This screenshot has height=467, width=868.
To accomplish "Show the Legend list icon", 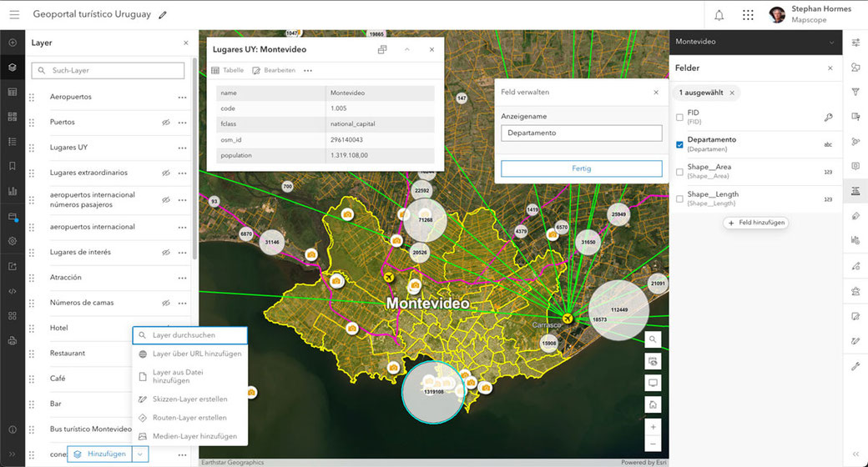I will 13,142.
